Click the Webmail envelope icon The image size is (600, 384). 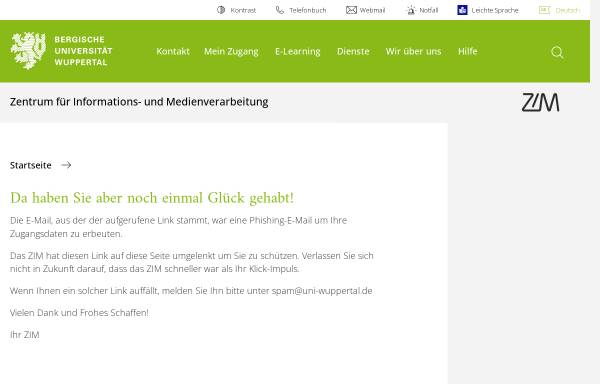(351, 10)
